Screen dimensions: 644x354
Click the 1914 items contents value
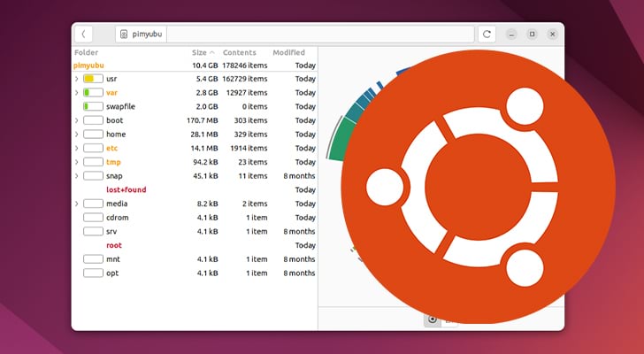click(249, 149)
